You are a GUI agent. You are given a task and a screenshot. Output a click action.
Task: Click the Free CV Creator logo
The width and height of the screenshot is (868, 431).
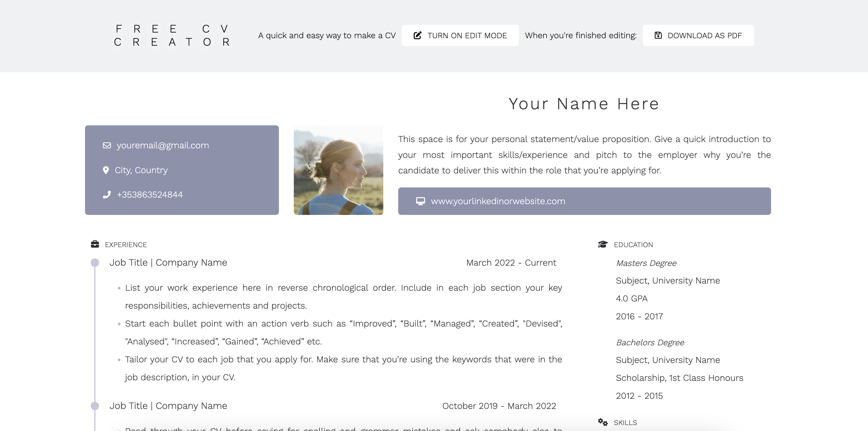point(172,35)
